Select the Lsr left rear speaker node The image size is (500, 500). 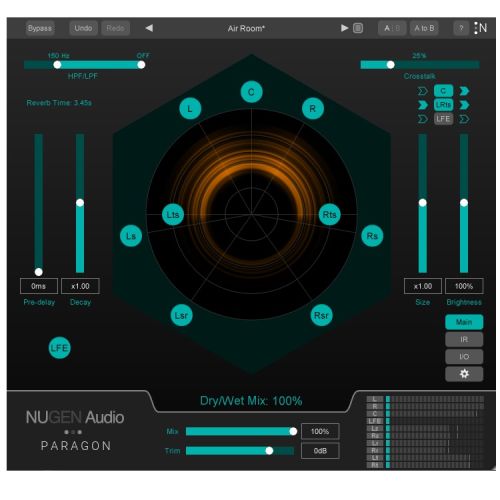click(181, 315)
